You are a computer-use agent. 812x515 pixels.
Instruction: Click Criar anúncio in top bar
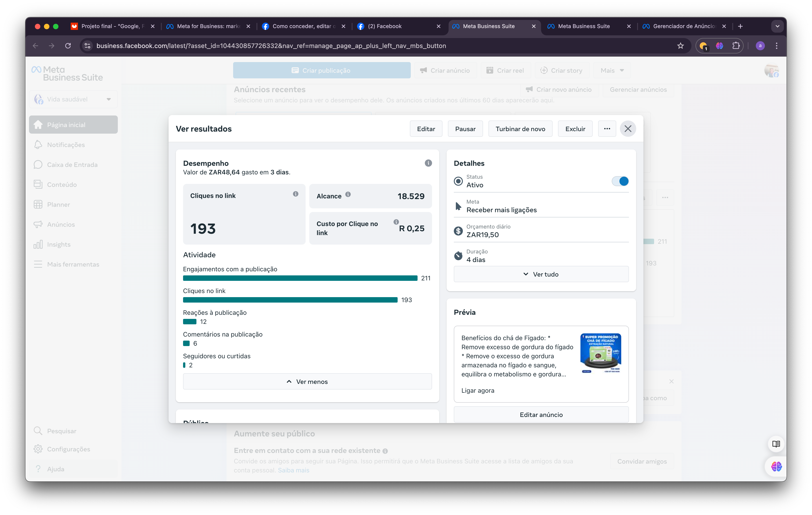coord(445,70)
